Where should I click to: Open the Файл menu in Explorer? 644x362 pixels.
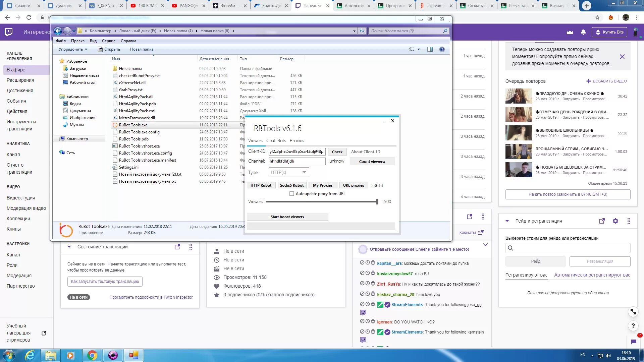click(x=61, y=41)
